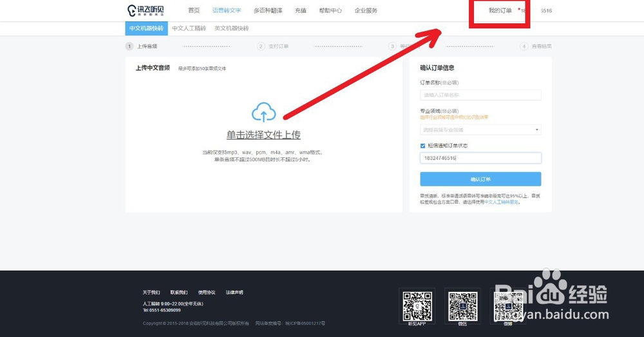Click the 讯飞听见 logo
Viewport: 644px width, 337px height.
pyautogui.click(x=146, y=10)
